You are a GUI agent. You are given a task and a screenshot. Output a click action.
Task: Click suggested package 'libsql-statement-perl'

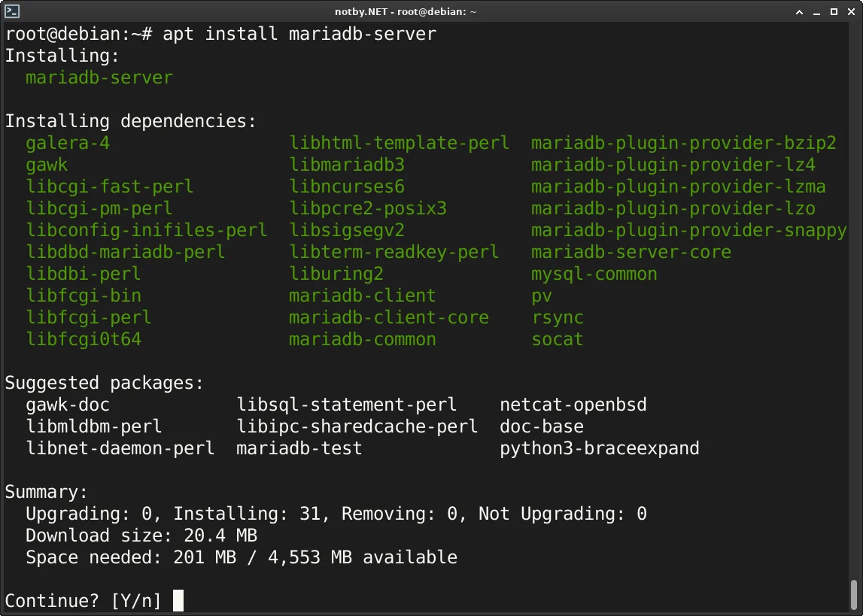coord(347,405)
